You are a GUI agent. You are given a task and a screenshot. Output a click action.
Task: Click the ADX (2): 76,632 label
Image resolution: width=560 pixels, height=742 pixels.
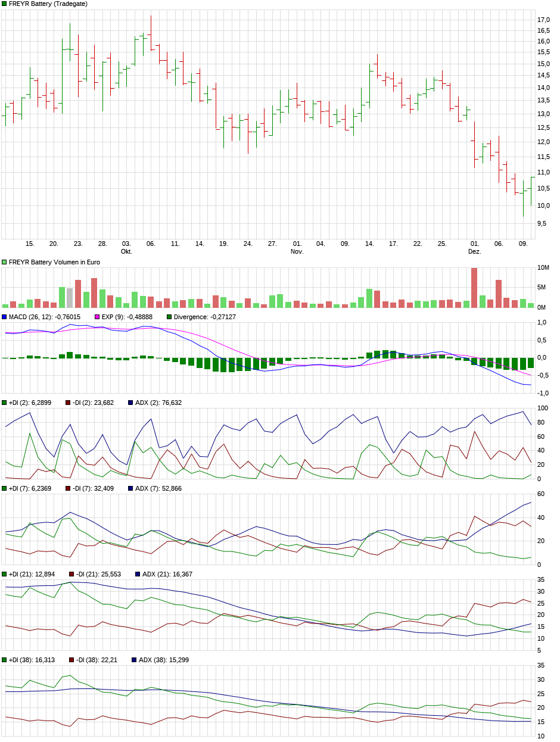click(x=158, y=403)
